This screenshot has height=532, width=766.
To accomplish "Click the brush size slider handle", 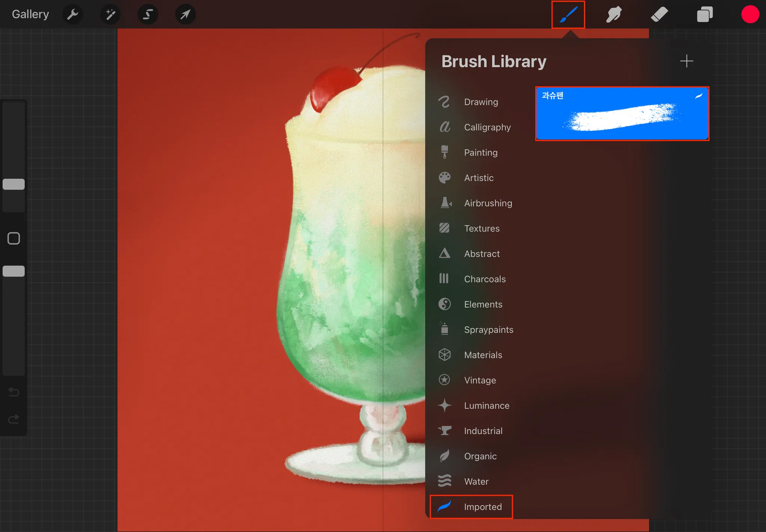I will point(14,184).
